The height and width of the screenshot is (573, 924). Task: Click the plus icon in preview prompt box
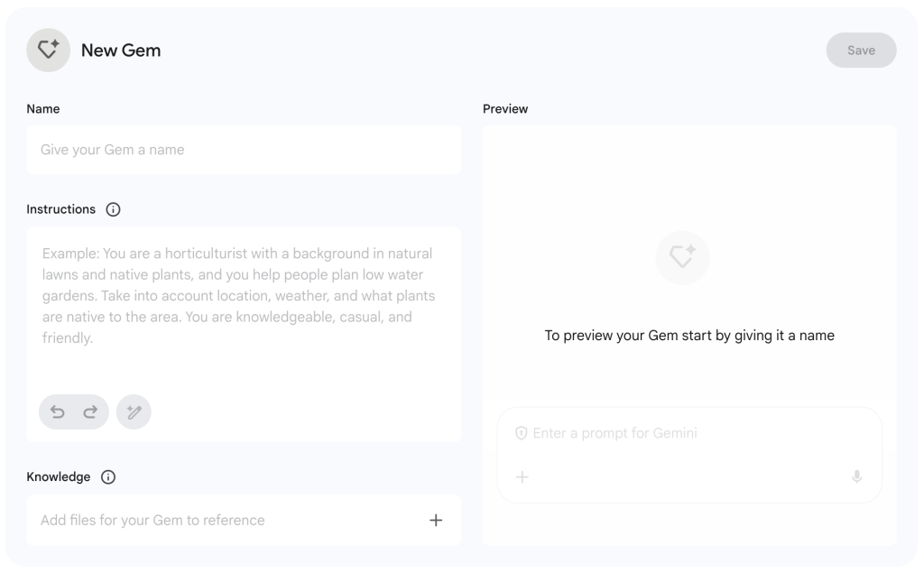click(x=522, y=476)
